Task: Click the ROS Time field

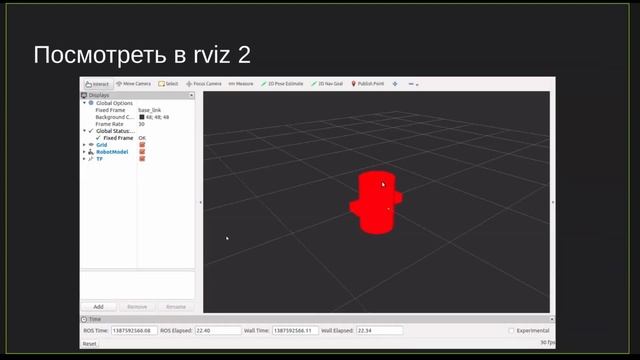Action: coord(134,331)
